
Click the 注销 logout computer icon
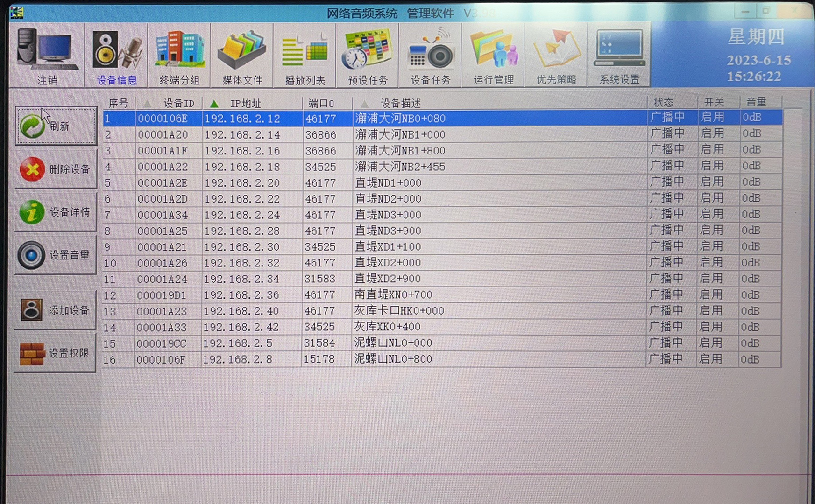pos(47,55)
